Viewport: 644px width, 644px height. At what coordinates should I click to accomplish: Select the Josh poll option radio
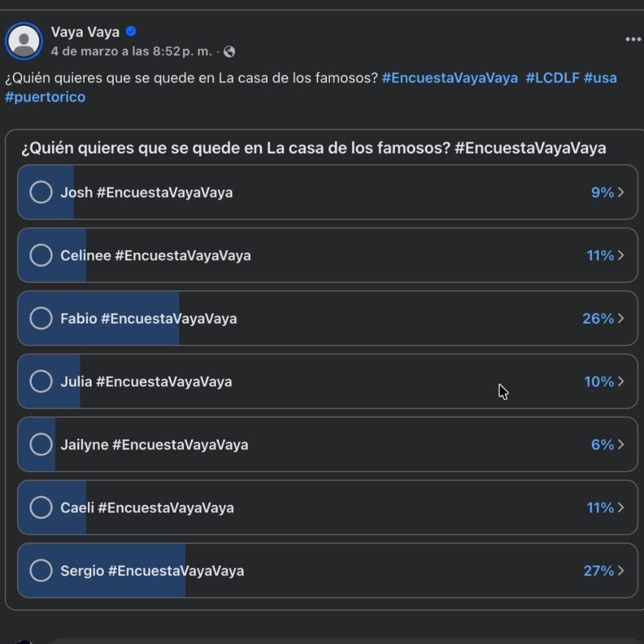click(x=41, y=192)
